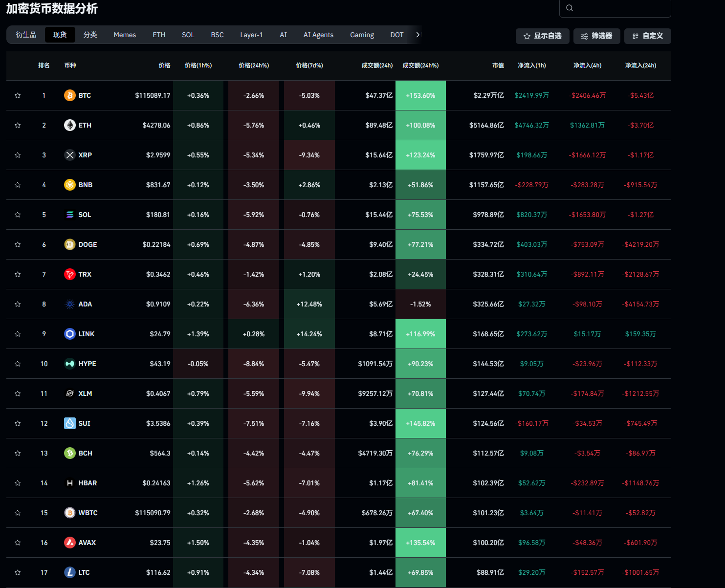Focus the search input field

[615, 8]
